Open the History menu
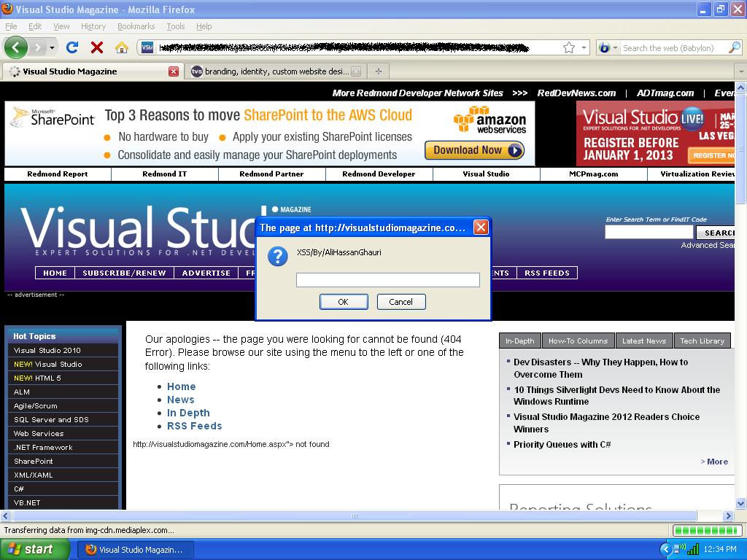Viewport: 747px width, 560px height. pos(93,26)
